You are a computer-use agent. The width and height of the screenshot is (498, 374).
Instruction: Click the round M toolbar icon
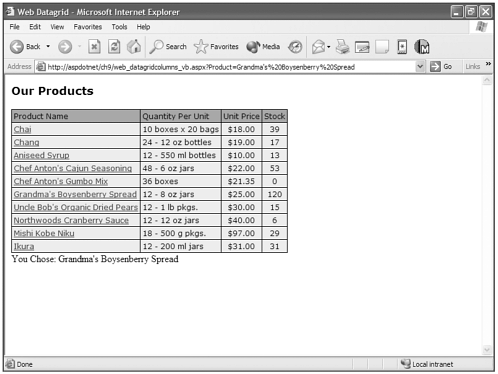coord(422,47)
